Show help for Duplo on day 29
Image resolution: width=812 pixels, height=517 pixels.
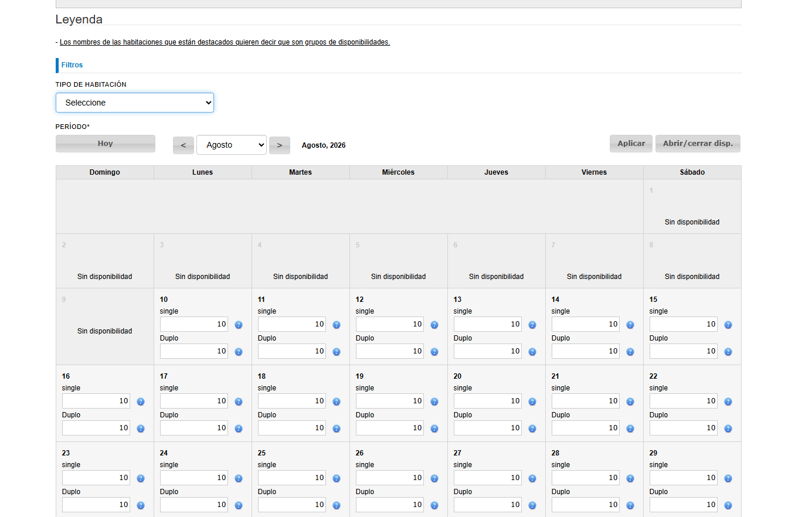tap(728, 505)
